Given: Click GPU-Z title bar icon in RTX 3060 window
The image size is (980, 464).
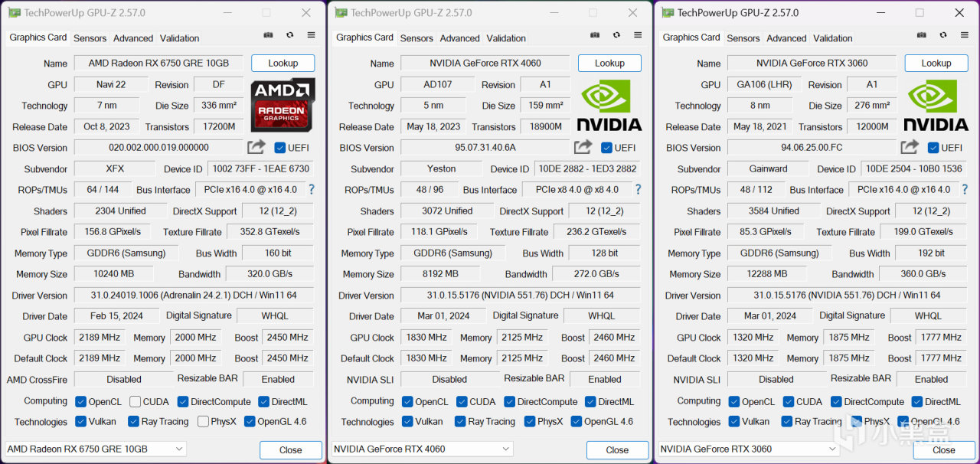Looking at the screenshot, I should coord(668,13).
